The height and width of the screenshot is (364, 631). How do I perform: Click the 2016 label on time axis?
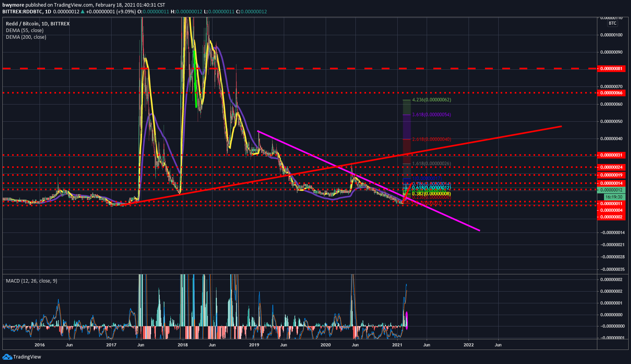(40, 345)
